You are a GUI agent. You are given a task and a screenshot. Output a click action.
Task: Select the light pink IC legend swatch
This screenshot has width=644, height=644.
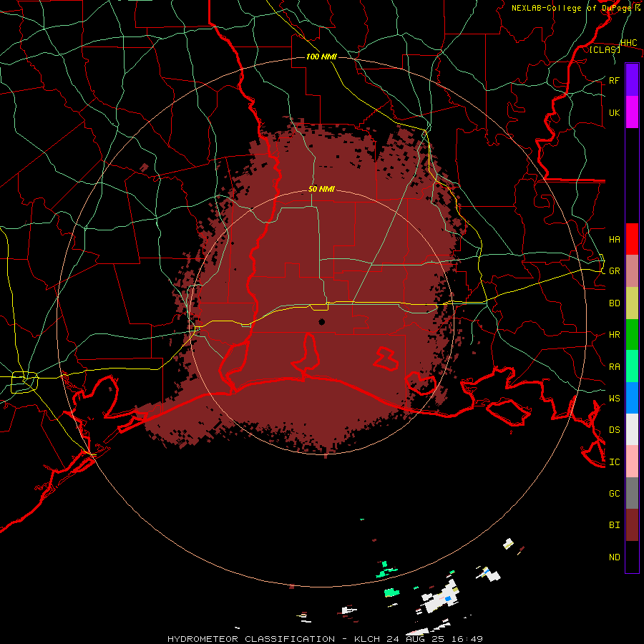632,462
